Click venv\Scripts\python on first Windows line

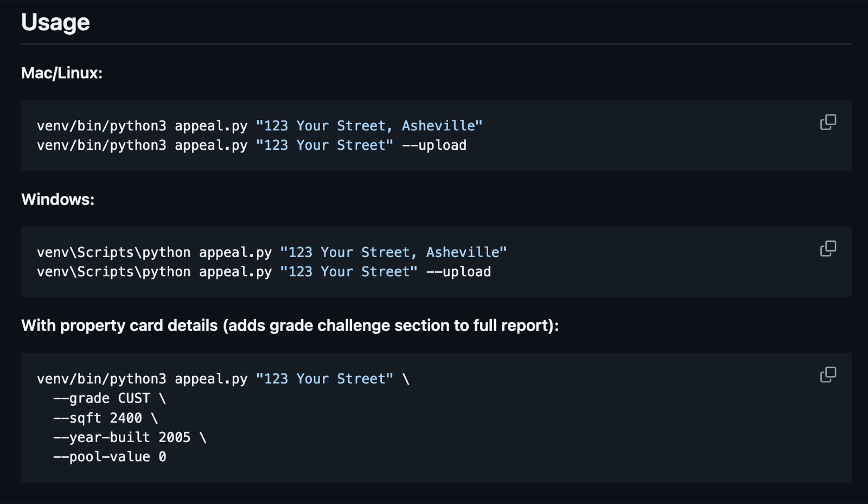[114, 252]
